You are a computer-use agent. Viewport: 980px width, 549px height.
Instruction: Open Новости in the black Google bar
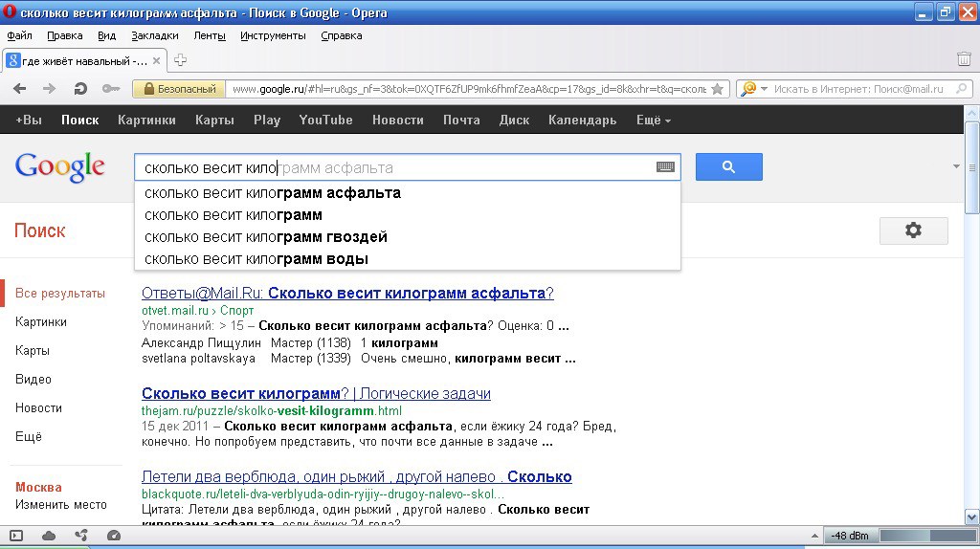click(397, 120)
